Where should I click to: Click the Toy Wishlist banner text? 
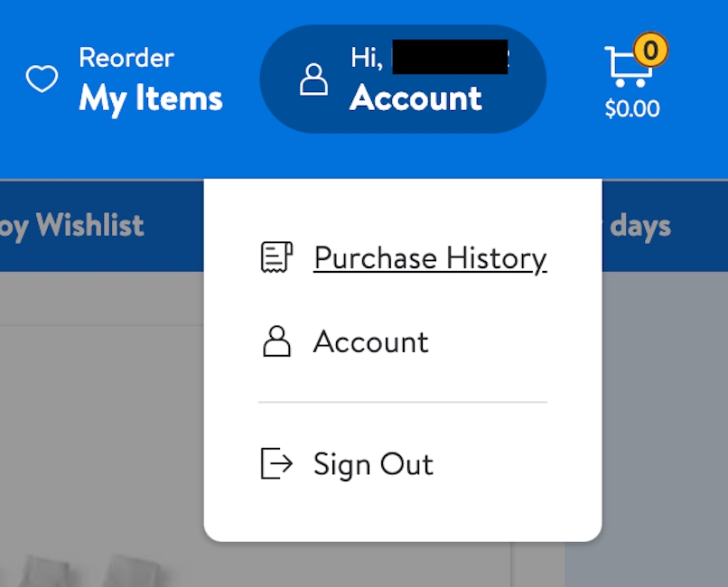click(x=72, y=226)
